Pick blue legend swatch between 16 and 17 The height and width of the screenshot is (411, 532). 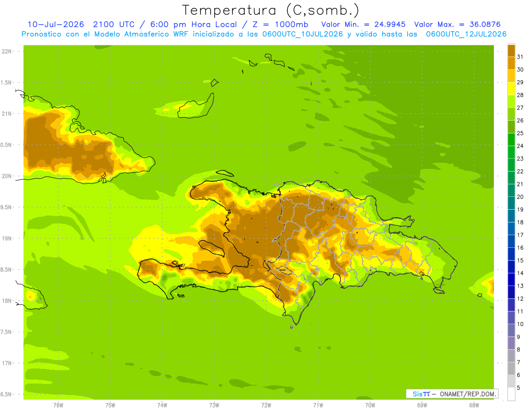tap(511, 242)
